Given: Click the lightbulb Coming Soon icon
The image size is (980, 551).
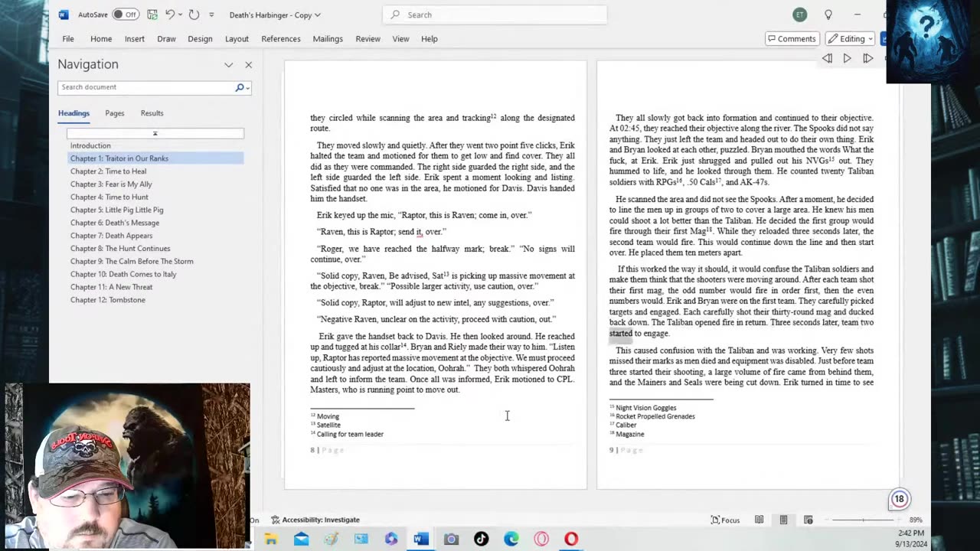Looking at the screenshot, I should click(x=828, y=15).
